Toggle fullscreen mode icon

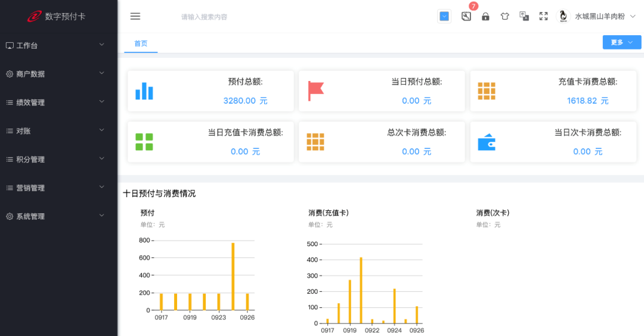(x=543, y=17)
